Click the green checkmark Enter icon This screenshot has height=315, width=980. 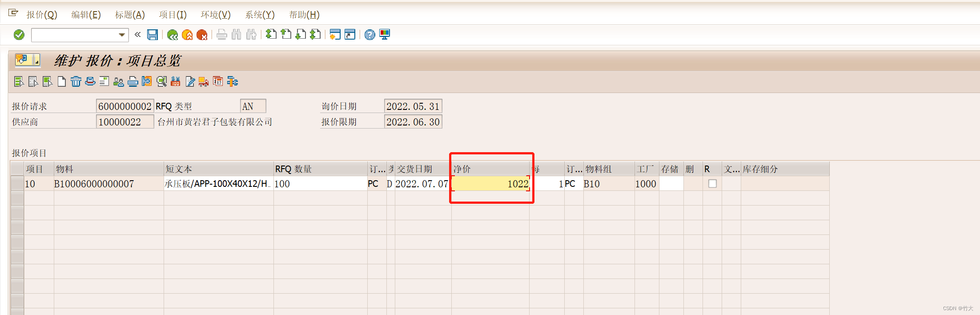coord(19,35)
